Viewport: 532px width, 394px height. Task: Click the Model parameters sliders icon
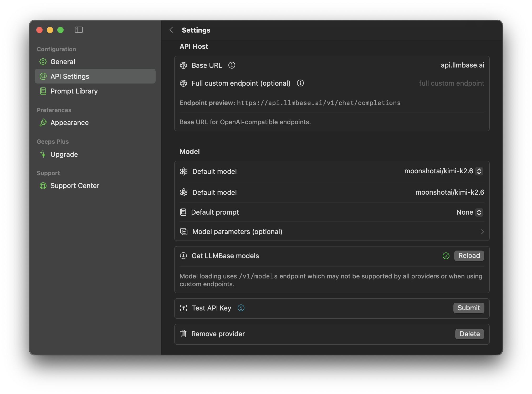(184, 232)
